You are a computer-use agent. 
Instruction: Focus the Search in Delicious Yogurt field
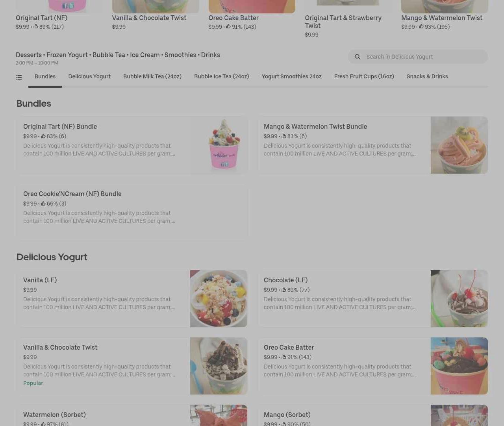(x=418, y=57)
